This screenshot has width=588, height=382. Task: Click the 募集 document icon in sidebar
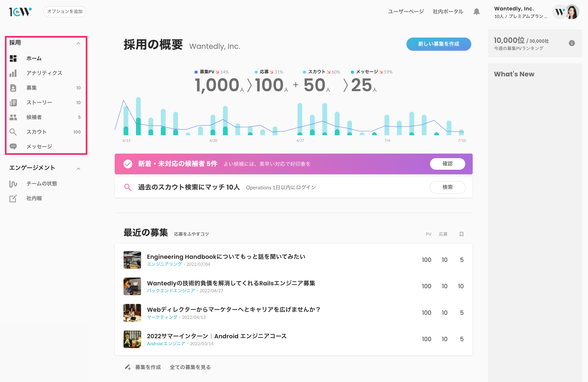(x=13, y=88)
